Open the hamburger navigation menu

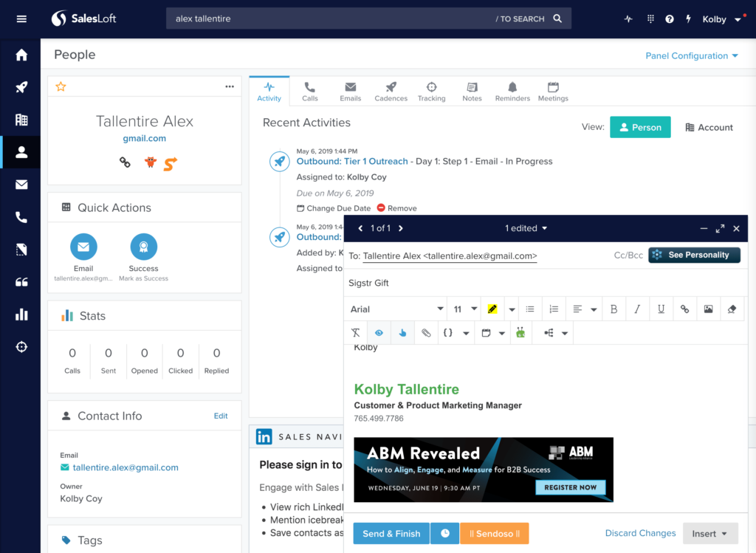pyautogui.click(x=21, y=18)
